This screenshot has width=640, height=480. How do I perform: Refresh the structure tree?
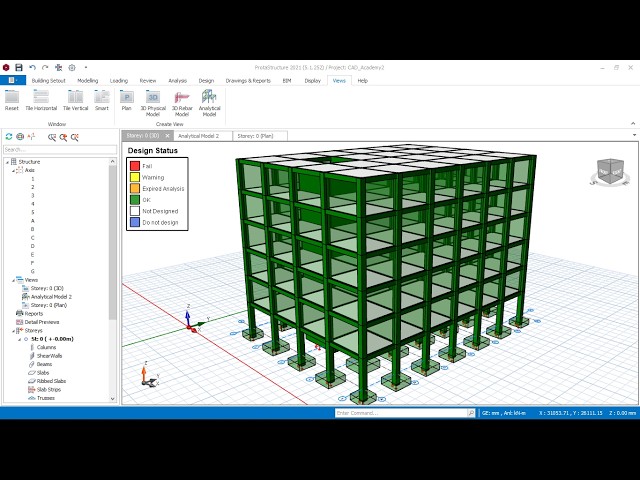9,137
